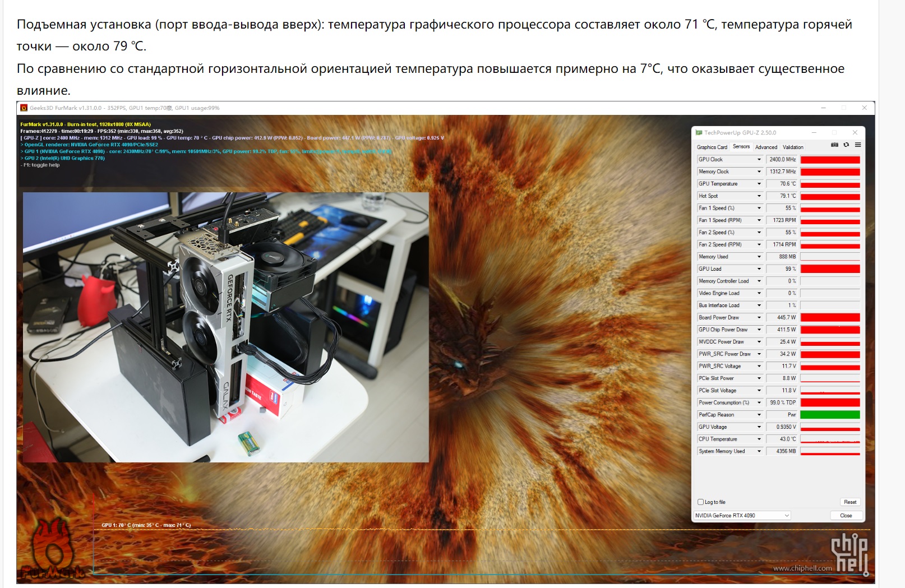
Task: Open the Fan 2 Speed (RPM) dropdown arrow
Action: (759, 244)
